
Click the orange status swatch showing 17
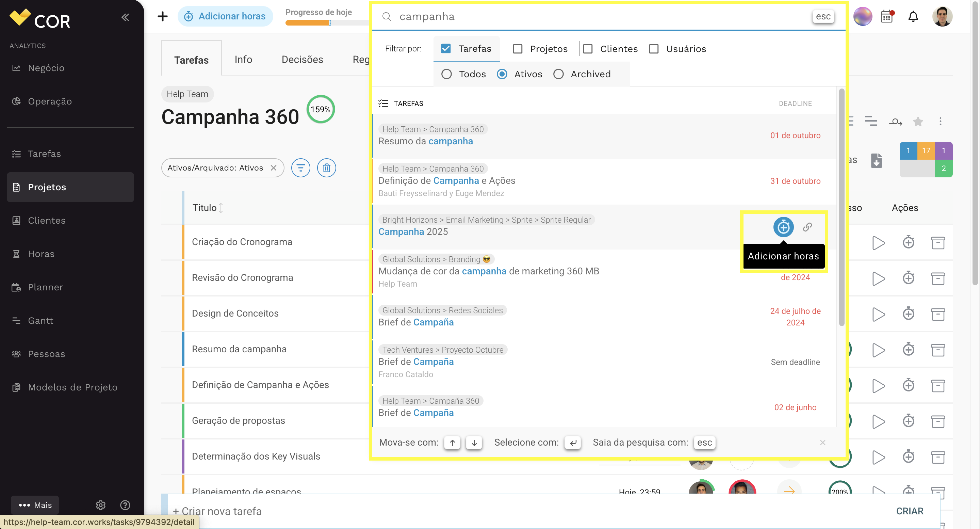click(x=926, y=151)
